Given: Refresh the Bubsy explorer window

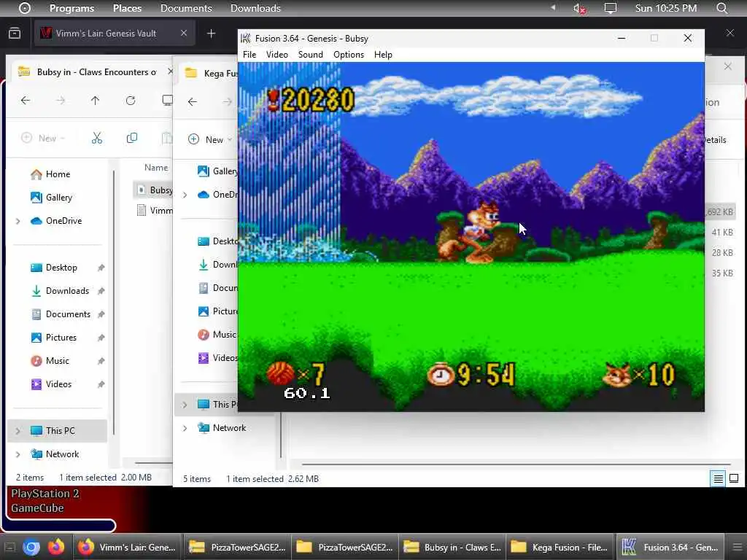Looking at the screenshot, I should 131,101.
